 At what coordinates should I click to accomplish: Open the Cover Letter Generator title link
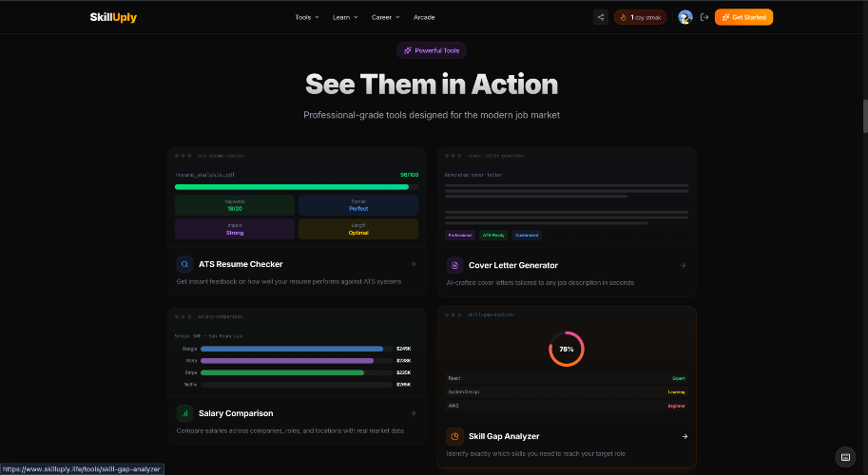pos(513,265)
